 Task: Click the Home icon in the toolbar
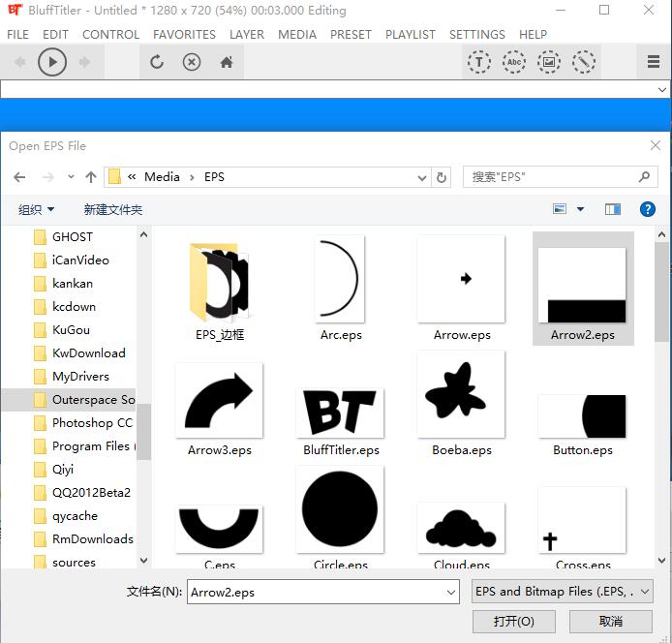tap(227, 62)
